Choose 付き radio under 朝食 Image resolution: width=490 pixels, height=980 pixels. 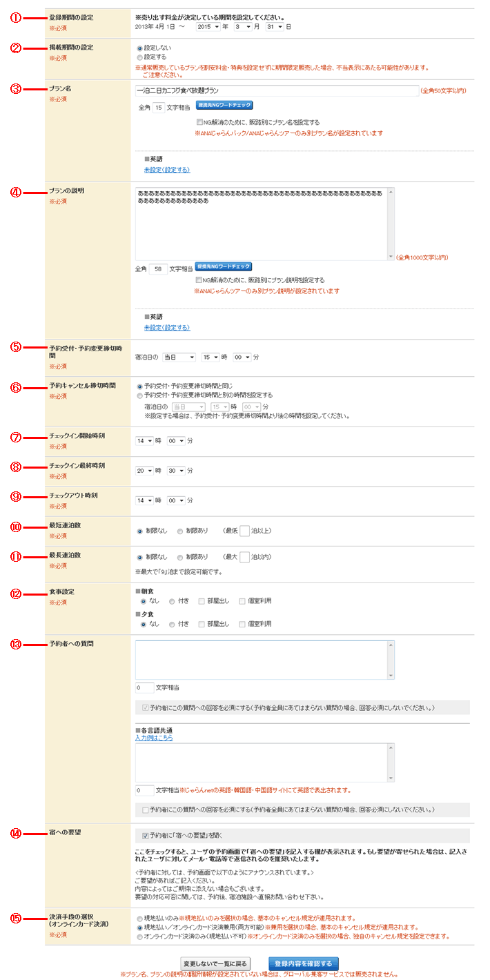click(172, 601)
